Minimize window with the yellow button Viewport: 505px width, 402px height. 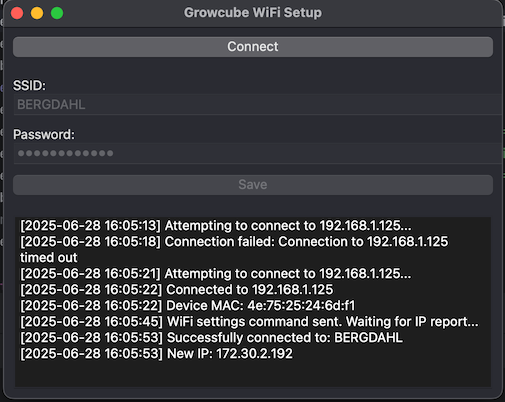click(37, 13)
